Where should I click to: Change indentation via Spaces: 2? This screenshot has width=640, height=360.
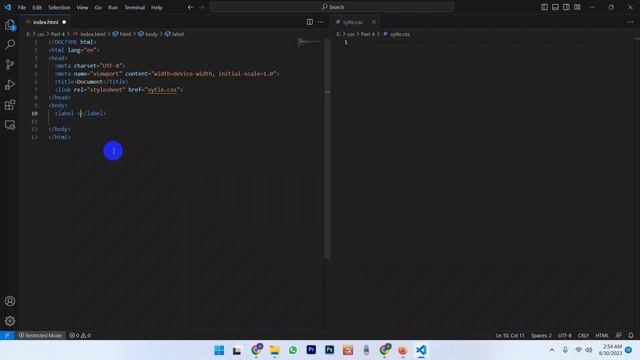click(541, 335)
